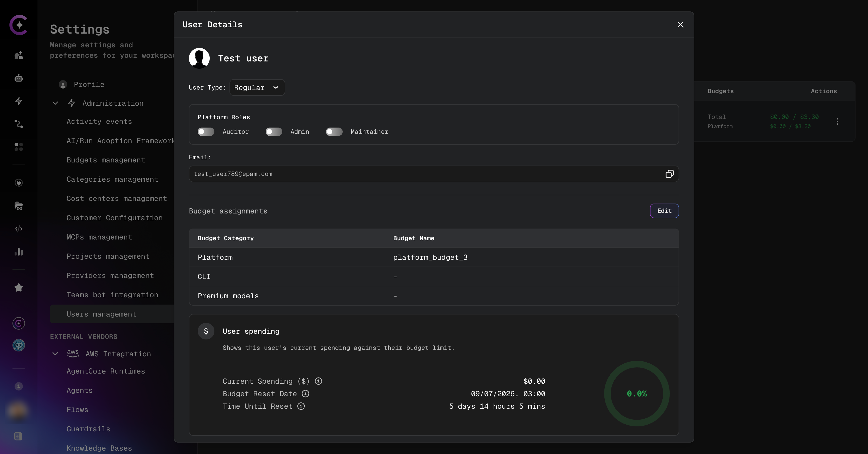
Task: Click the Premium models category row
Action: 434,296
